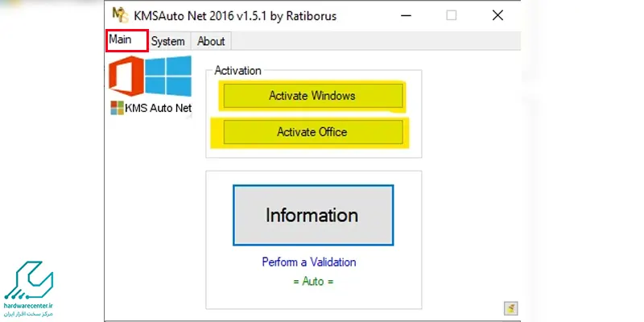Click the blue Windows logo icon
644x322 pixels.
pos(168,76)
